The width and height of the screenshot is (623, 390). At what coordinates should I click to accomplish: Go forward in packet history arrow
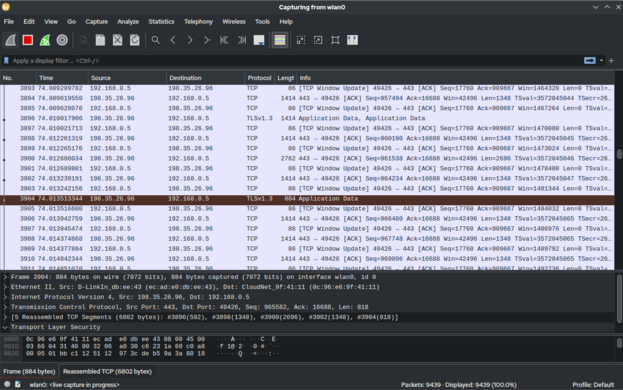(x=190, y=40)
